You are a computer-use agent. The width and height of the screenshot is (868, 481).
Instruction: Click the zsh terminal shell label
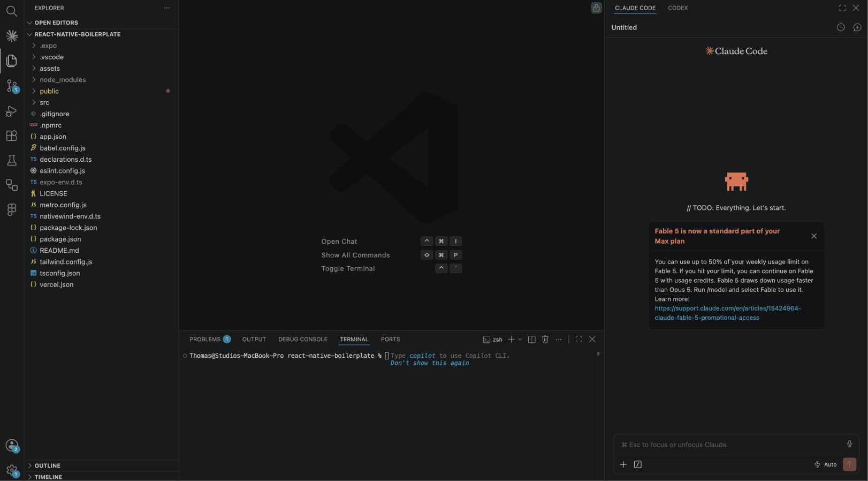coord(493,340)
